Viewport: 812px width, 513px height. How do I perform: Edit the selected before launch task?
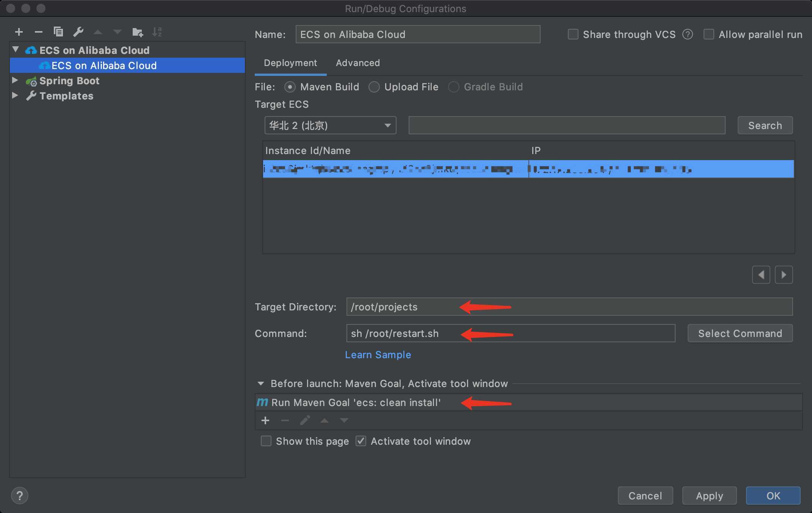pos(305,420)
